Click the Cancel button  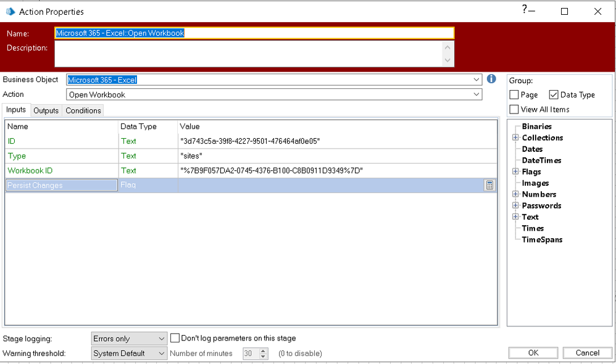tap(588, 353)
